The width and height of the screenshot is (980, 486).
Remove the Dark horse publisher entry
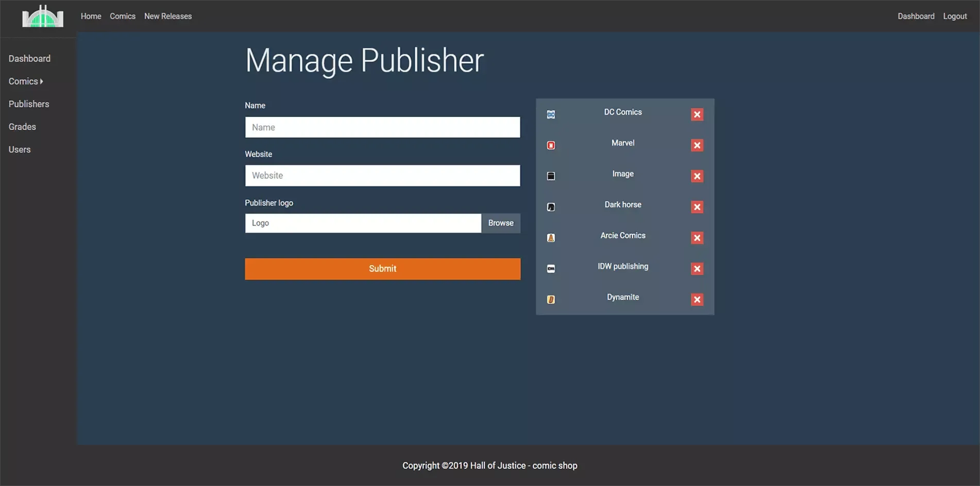697,207
